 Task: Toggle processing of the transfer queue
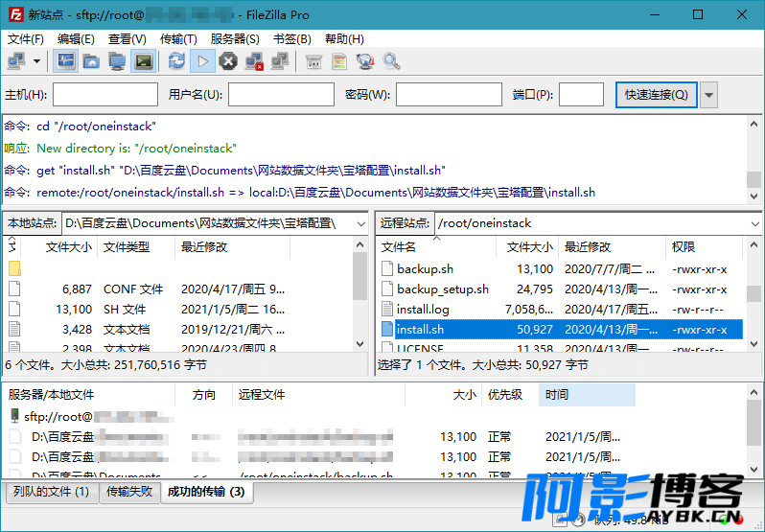[202, 61]
